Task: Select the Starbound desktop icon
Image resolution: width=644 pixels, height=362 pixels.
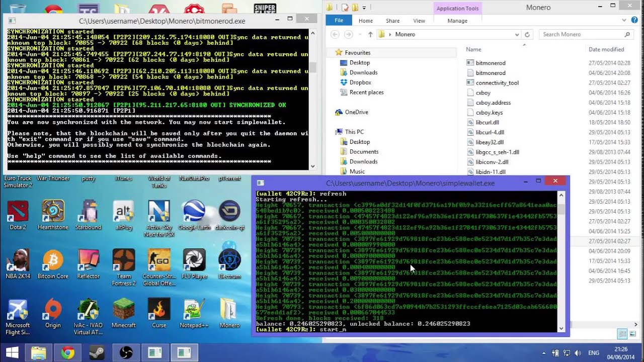Action: pos(89,215)
